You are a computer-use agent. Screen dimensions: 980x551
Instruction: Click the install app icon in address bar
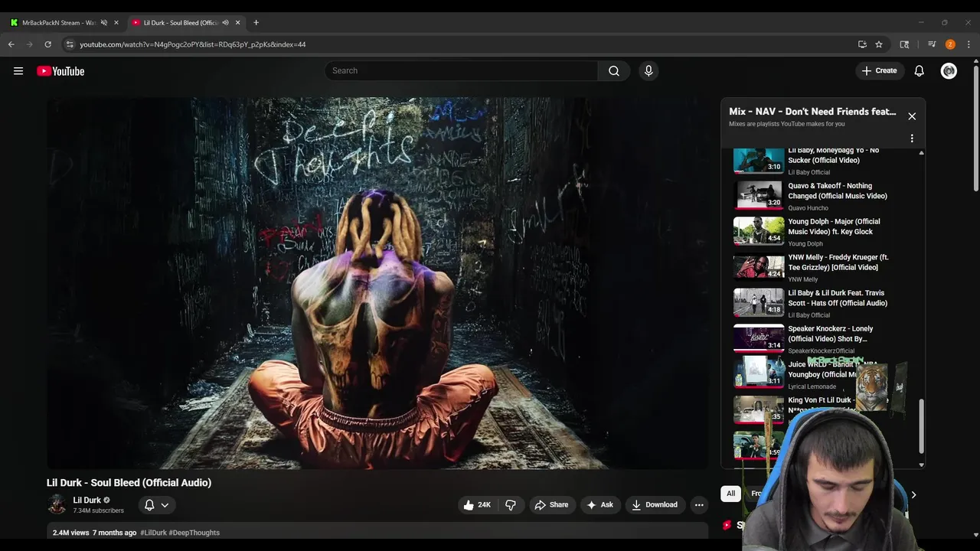coord(862,44)
